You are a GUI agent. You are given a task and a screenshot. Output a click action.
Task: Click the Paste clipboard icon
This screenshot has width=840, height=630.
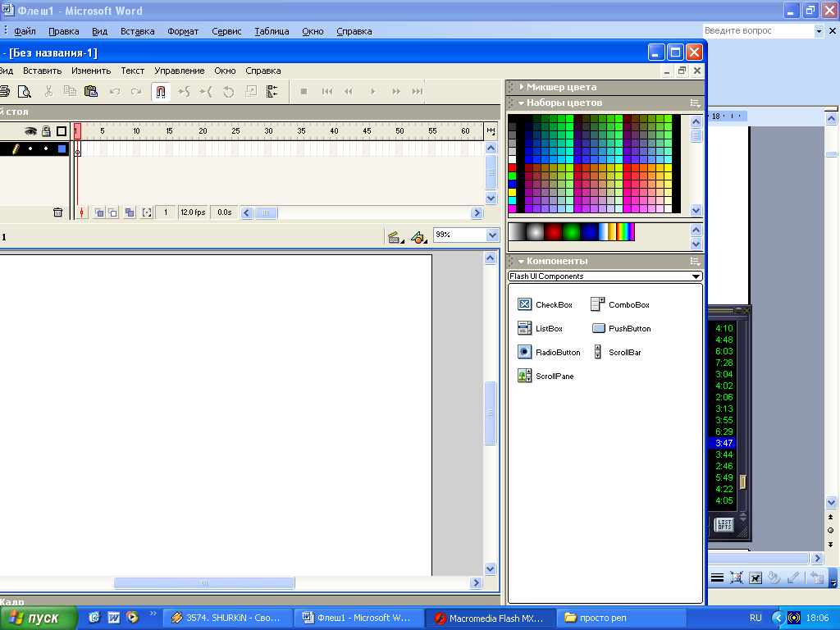[x=91, y=92]
